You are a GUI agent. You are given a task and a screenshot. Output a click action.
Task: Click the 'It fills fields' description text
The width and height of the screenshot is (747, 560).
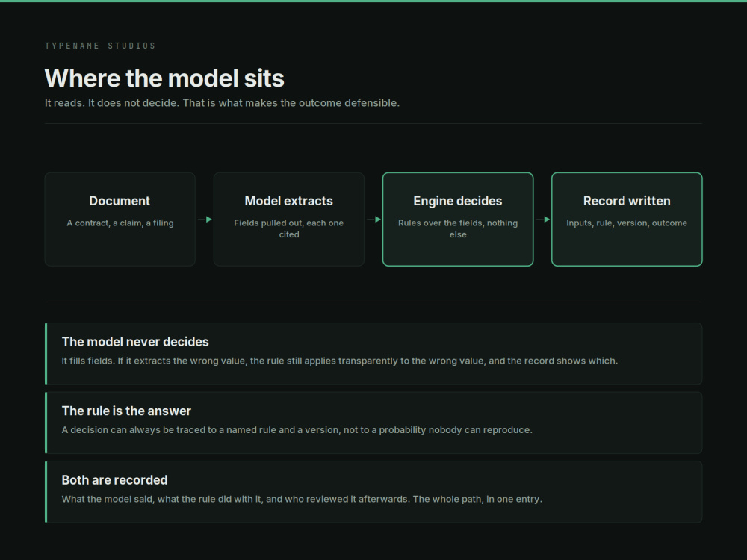click(x=340, y=361)
